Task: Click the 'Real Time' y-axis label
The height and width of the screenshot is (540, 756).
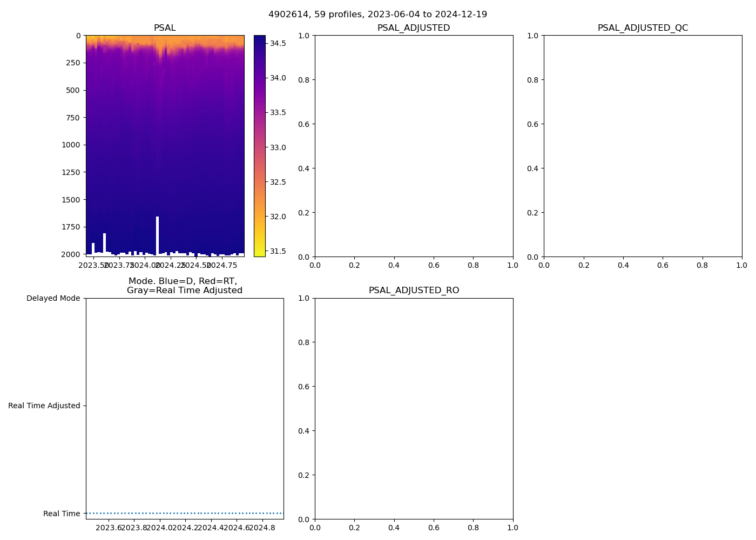Action: click(x=62, y=514)
